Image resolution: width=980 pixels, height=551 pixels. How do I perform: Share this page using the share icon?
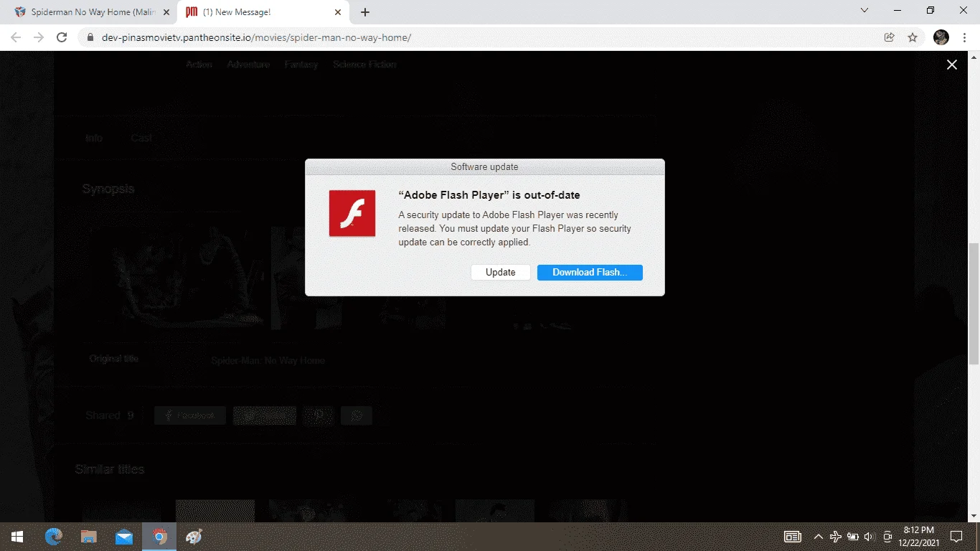[x=890, y=37]
